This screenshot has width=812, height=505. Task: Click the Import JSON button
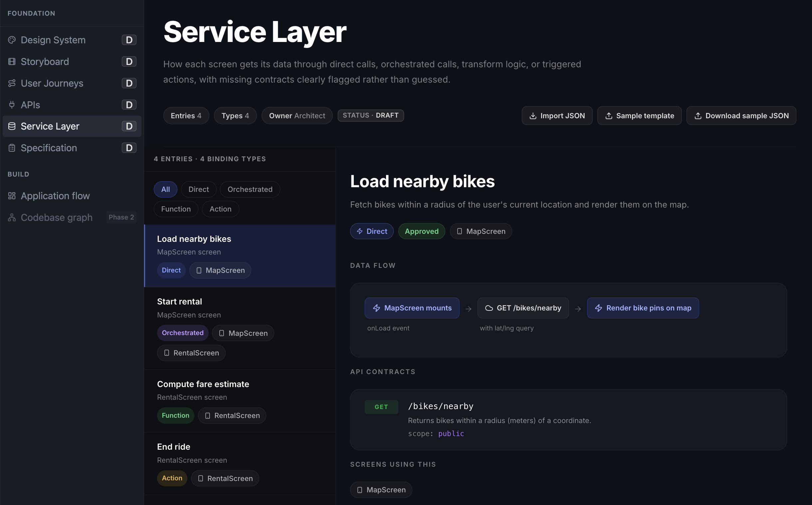click(x=557, y=116)
